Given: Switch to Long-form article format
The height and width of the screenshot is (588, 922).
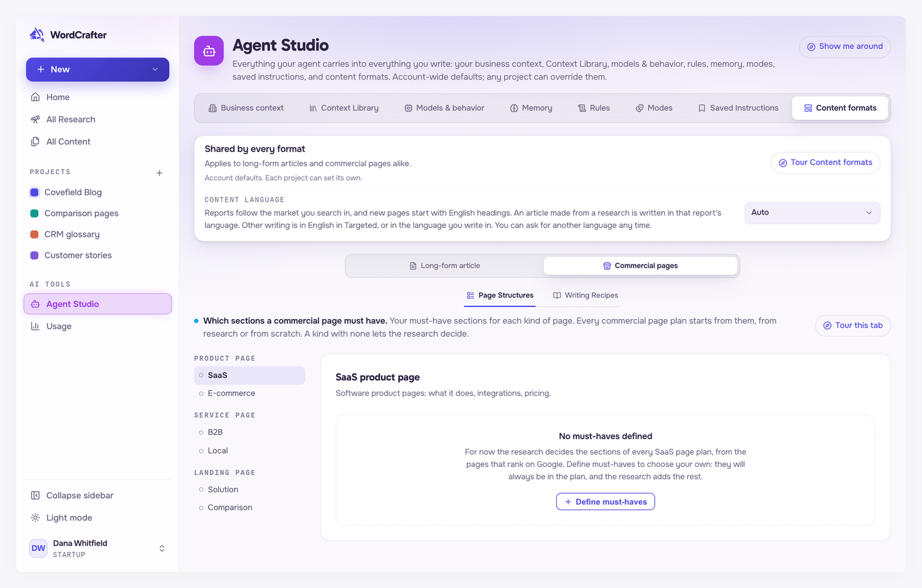Looking at the screenshot, I should (445, 265).
